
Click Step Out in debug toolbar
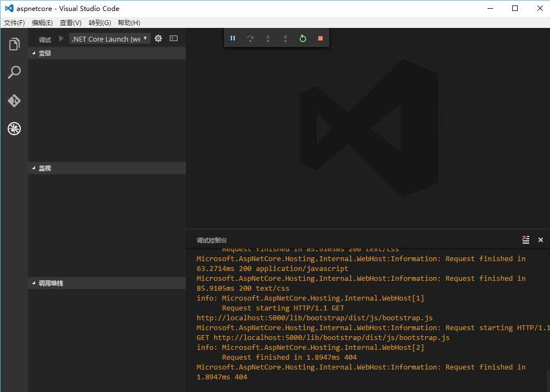(285, 38)
